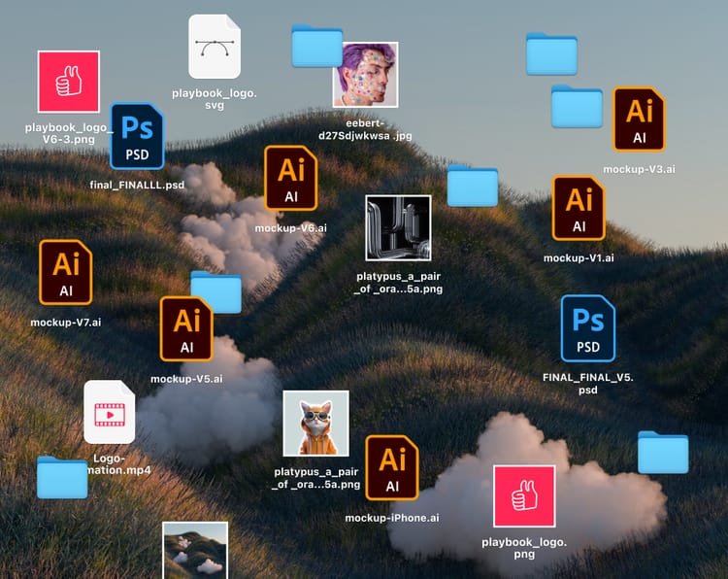This screenshot has width=728, height=579.
Task: Click the FINAL_FINAL_V5.psd Photoshop file
Action: pyautogui.click(x=587, y=328)
